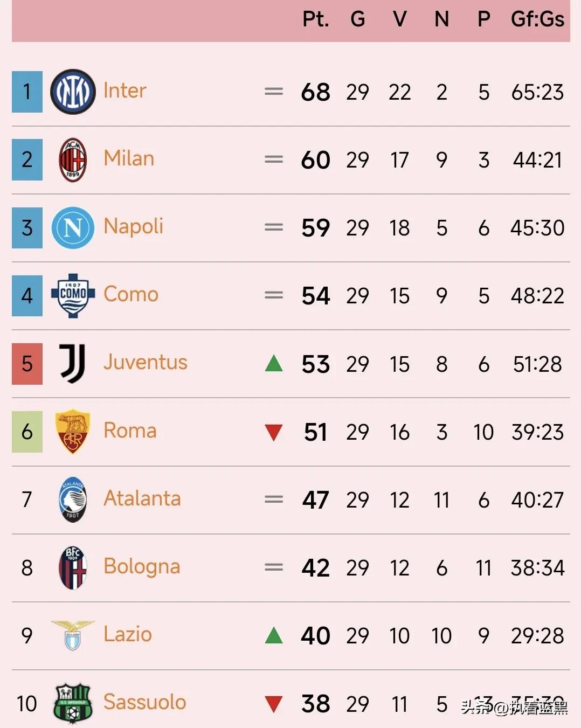The width and height of the screenshot is (581, 728).
Task: Click Juventus green up arrow indicator
Action: [x=274, y=364]
